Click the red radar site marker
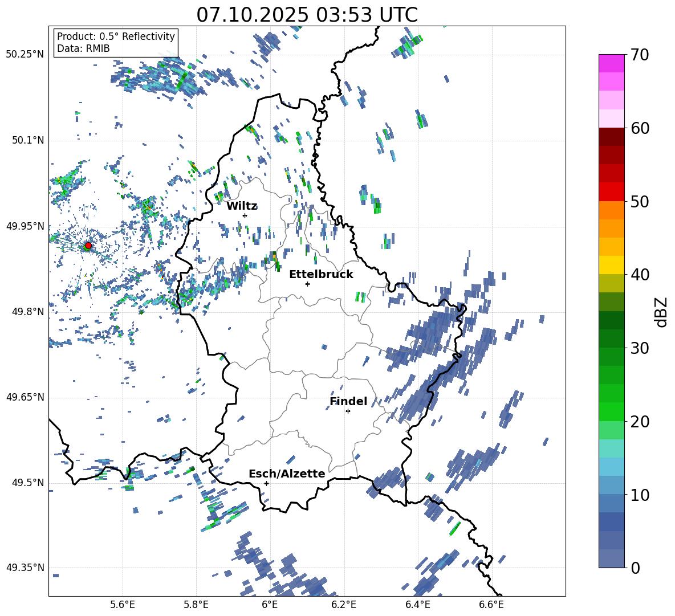This screenshot has height=616, width=675. click(88, 246)
